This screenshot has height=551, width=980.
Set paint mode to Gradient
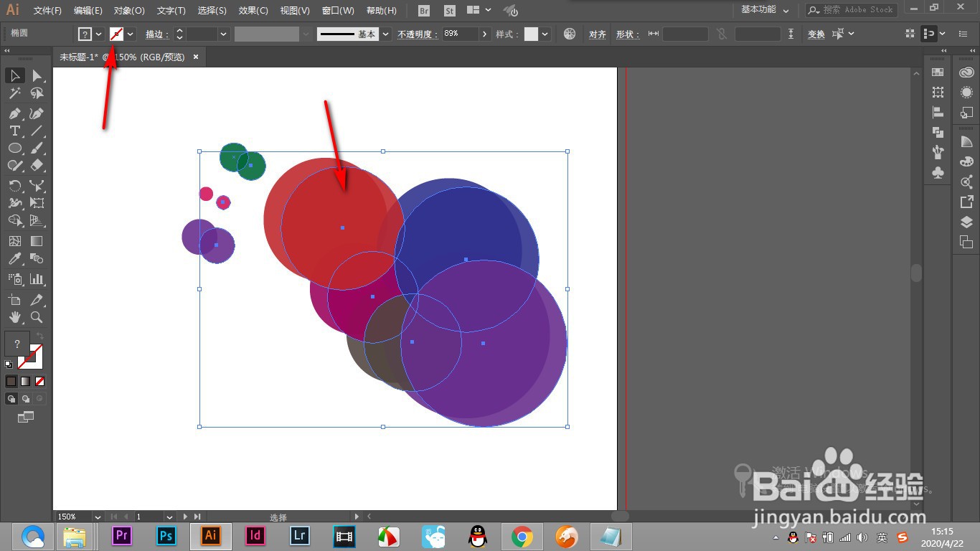click(x=25, y=381)
